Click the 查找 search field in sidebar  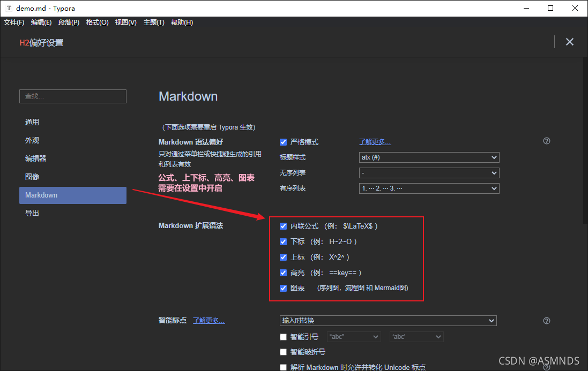(72, 96)
